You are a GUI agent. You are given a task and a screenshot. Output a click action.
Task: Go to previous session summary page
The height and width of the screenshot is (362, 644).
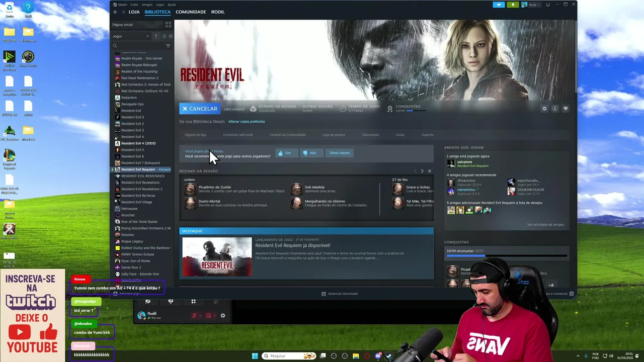[x=415, y=171]
